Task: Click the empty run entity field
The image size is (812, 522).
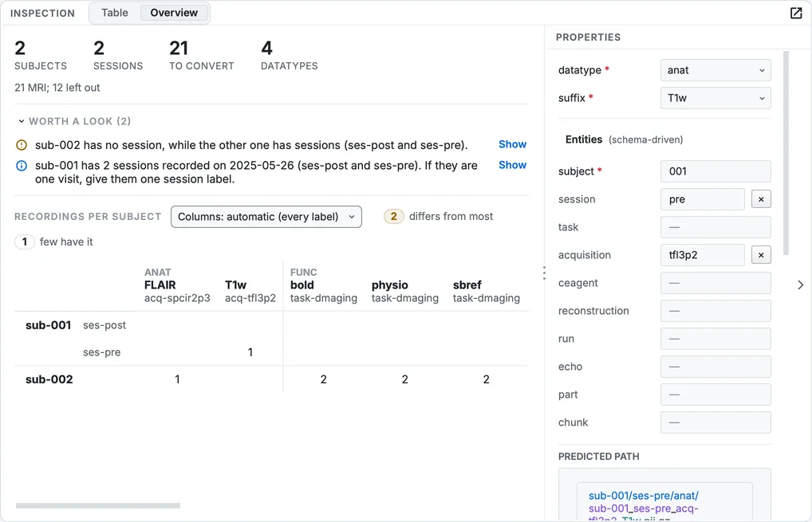Action: pos(715,339)
